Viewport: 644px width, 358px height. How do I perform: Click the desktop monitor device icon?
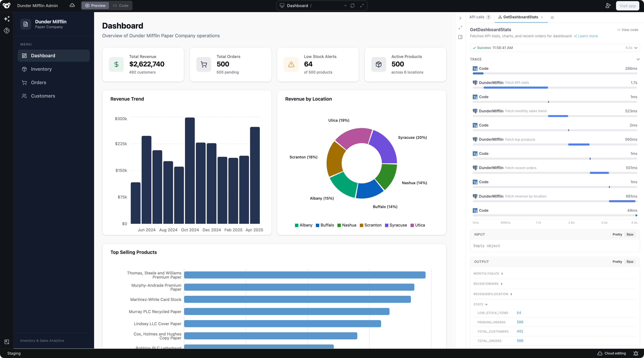pos(282,6)
